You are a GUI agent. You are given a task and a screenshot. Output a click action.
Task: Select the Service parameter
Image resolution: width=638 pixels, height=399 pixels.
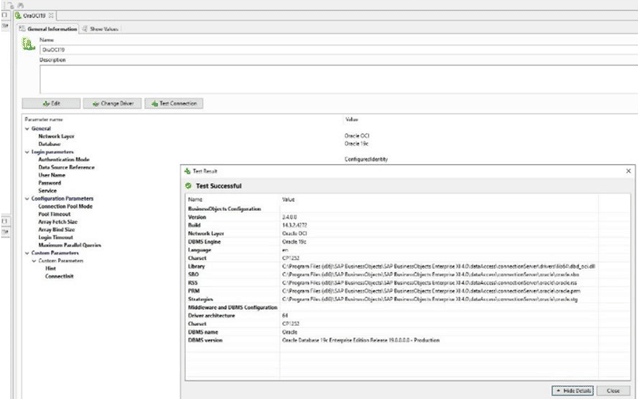point(47,190)
